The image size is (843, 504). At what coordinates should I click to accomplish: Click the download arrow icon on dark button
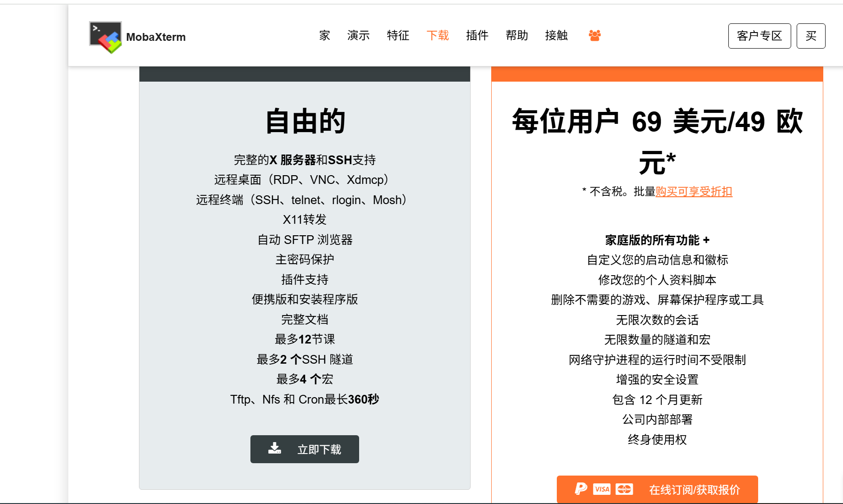click(x=275, y=449)
